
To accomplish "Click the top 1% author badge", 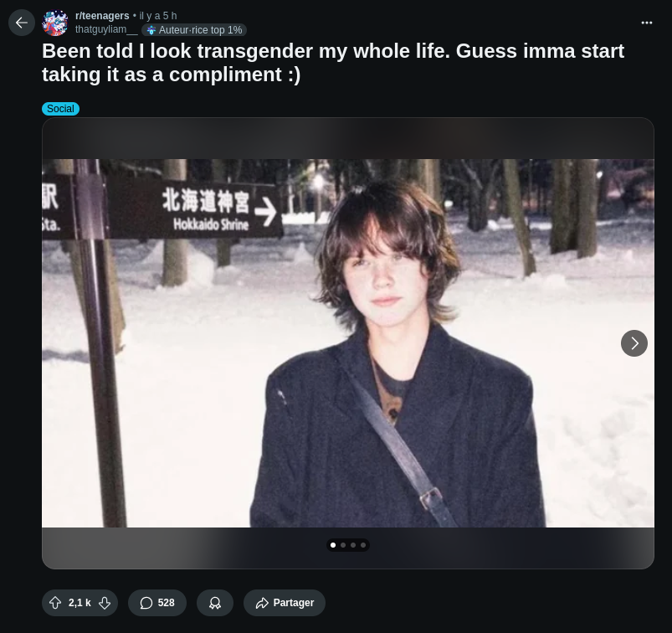I will tap(194, 29).
